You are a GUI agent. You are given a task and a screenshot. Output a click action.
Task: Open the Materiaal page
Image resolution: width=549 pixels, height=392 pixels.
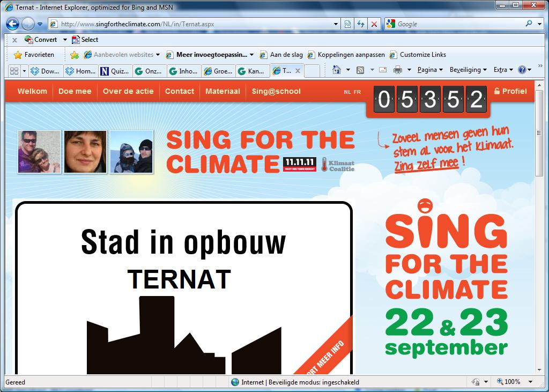(x=222, y=92)
